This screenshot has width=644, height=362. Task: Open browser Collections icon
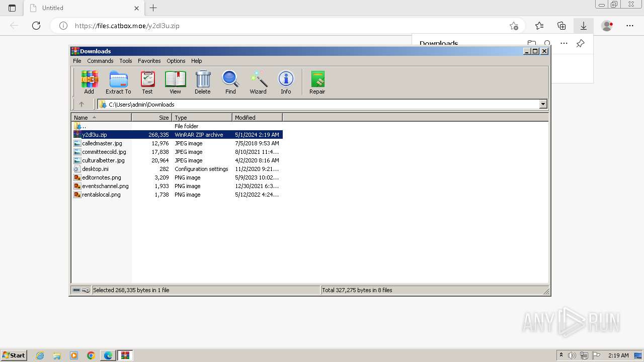pyautogui.click(x=561, y=26)
